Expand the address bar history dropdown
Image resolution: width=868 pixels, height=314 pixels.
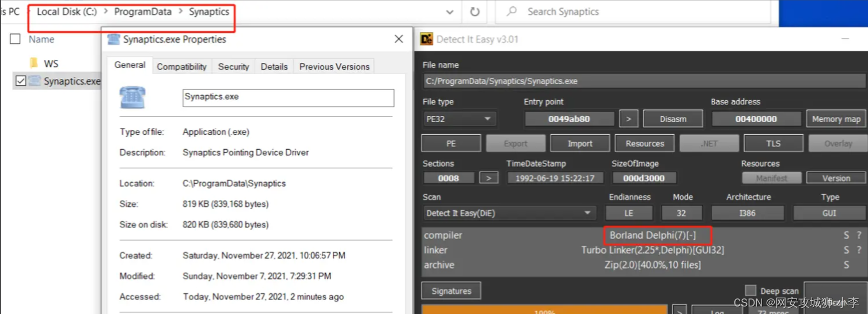(450, 12)
